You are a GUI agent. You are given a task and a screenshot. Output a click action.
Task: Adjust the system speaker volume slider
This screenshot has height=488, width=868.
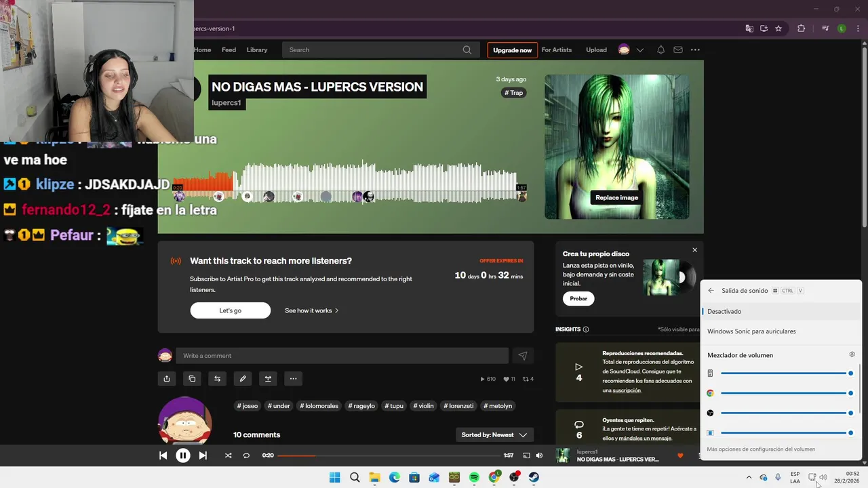[x=787, y=373]
